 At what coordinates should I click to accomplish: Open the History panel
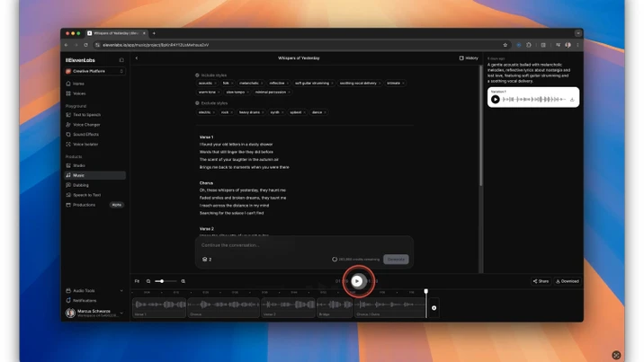469,58
